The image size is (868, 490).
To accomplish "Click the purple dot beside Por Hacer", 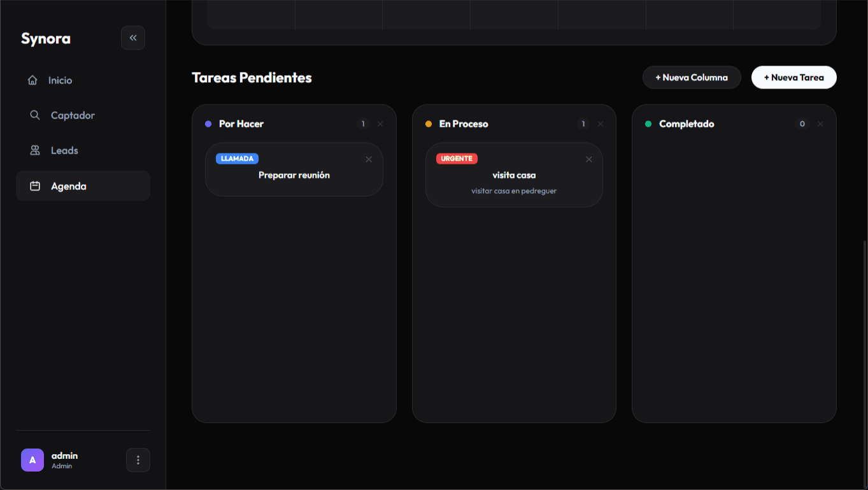I will 208,124.
